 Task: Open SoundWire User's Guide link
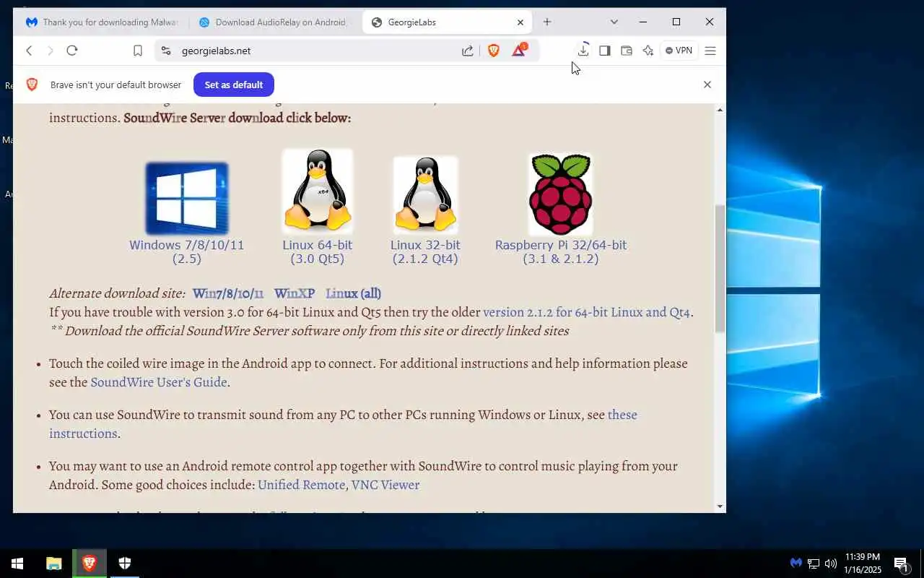(159, 382)
